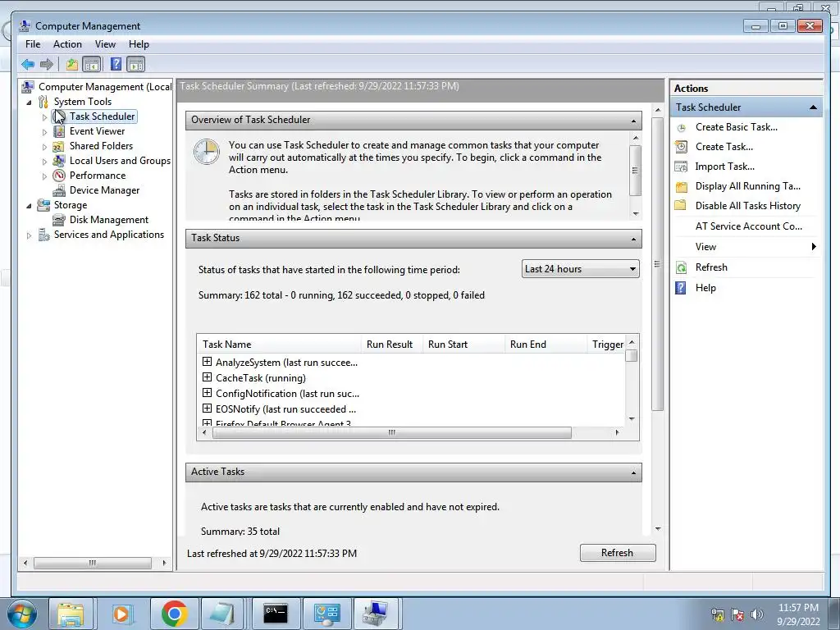Open Command Prompt from the taskbar
Screen dimensions: 840x630
point(276,614)
